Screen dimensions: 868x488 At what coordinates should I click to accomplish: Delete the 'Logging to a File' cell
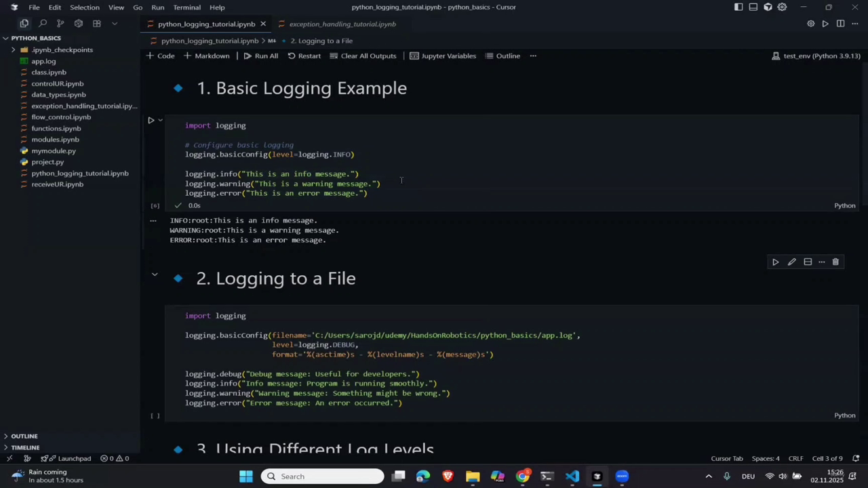[x=835, y=262]
